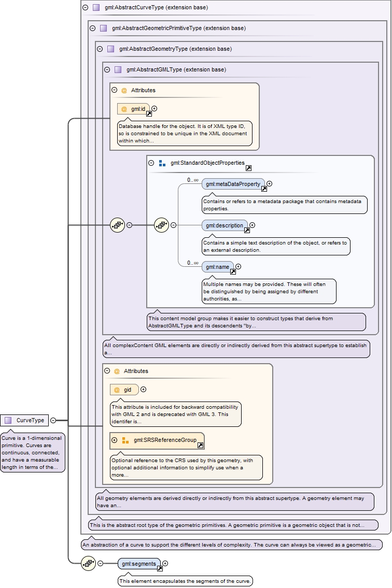
Task: Click @ icon of gml:id Attributes header
Action: coord(124,90)
